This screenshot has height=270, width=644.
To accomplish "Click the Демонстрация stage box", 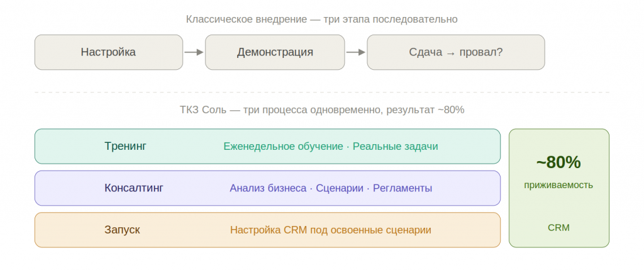I will click(275, 52).
